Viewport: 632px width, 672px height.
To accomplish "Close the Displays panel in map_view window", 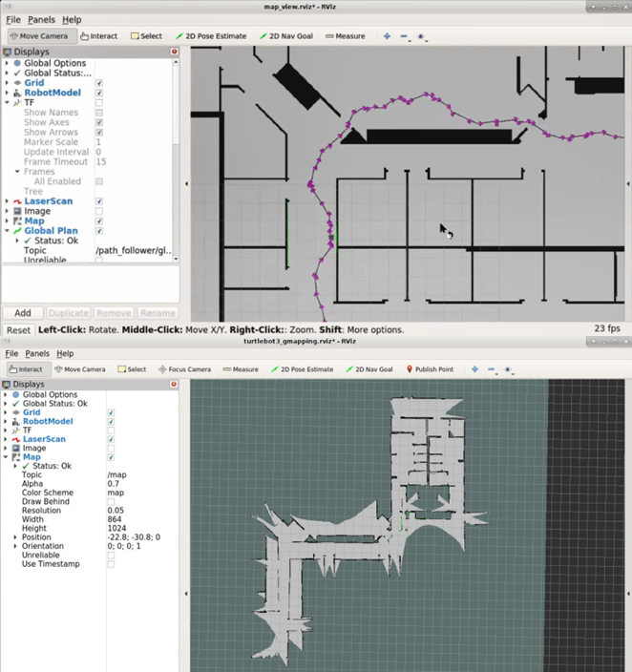I will (174, 52).
